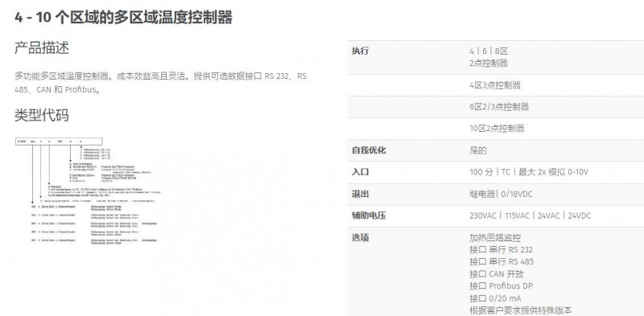Screen dimensions: 644x316
Task: Click the 最大 2x 模拟 0-10V value
Action: [x=553, y=172]
